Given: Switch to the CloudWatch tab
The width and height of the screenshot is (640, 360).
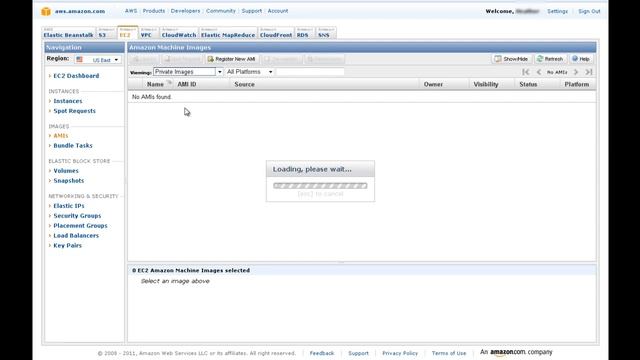Looking at the screenshot, I should (179, 33).
